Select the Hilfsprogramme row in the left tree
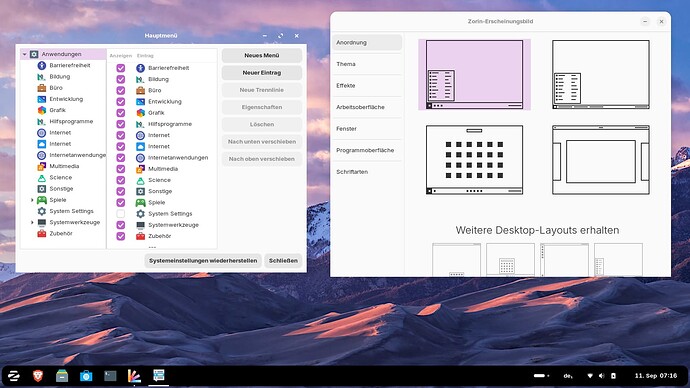The width and height of the screenshot is (690, 388). [63, 121]
